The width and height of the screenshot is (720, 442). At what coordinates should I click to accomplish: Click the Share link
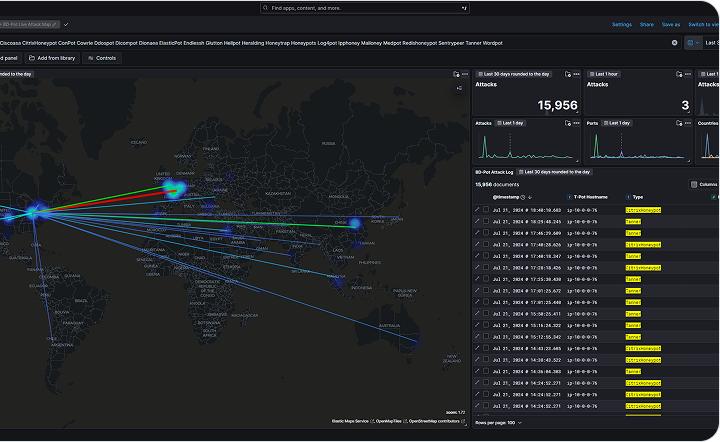pos(647,24)
